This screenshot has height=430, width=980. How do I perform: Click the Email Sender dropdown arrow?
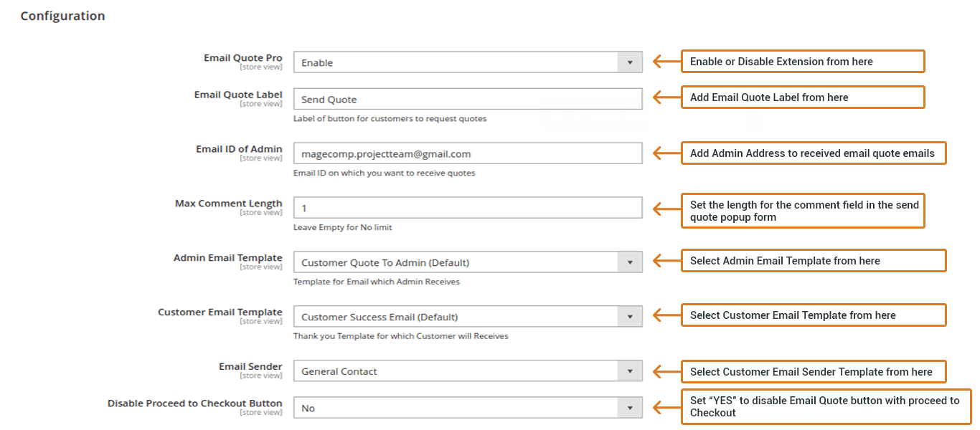click(x=630, y=371)
